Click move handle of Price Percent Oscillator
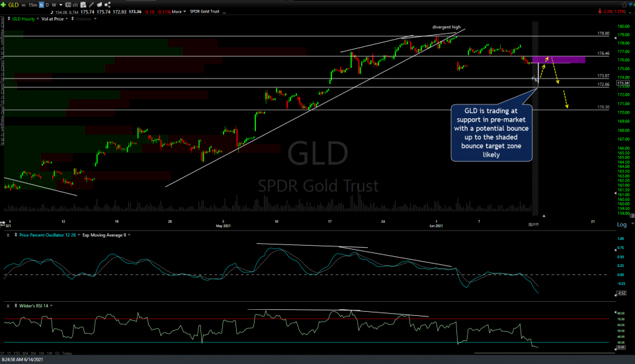This screenshot has height=364, width=635. [16, 235]
